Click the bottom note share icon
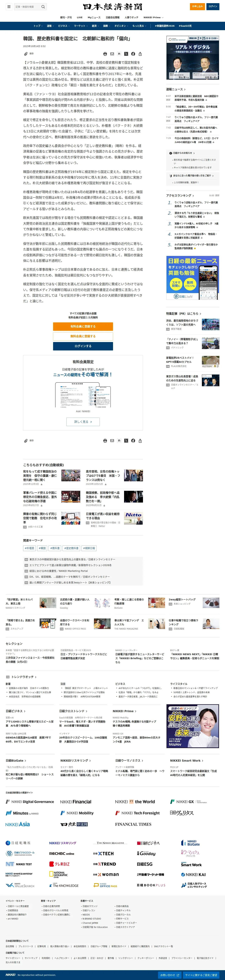 coord(119,441)
